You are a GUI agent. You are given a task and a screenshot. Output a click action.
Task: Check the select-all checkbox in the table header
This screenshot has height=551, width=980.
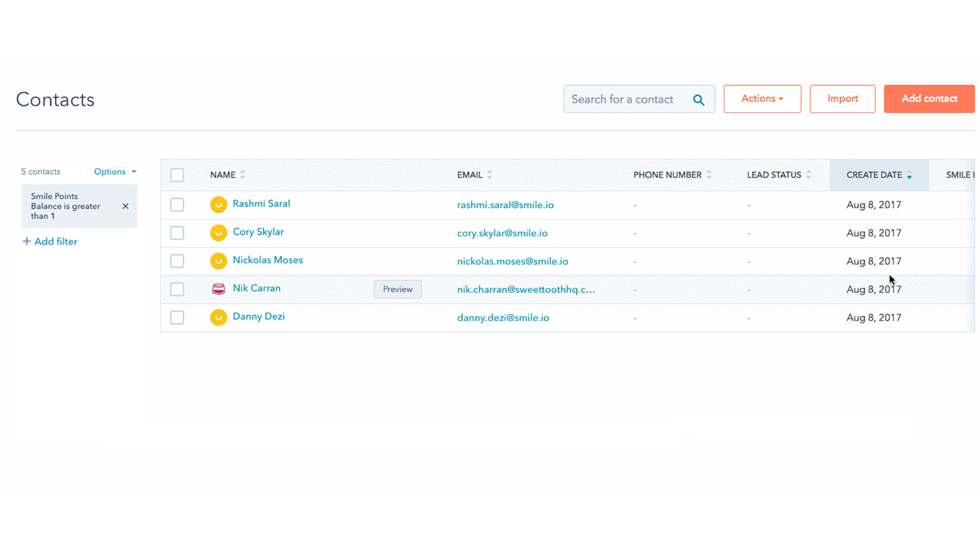(x=177, y=174)
